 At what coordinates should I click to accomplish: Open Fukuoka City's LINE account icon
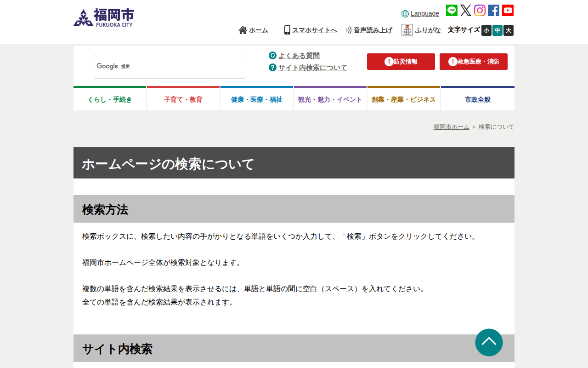[451, 10]
